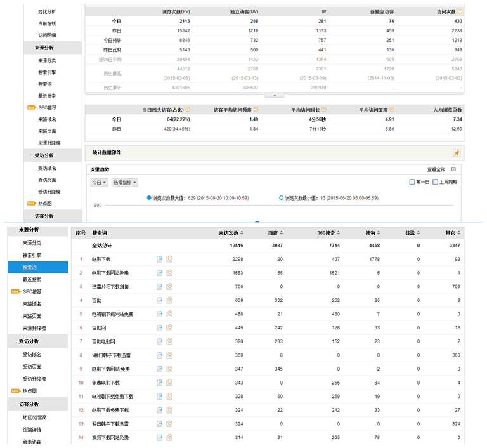Image resolution: width=487 pixels, height=448 pixels.
Task: Select the highlighted 搜索词 sidebar item
Action: (x=38, y=267)
